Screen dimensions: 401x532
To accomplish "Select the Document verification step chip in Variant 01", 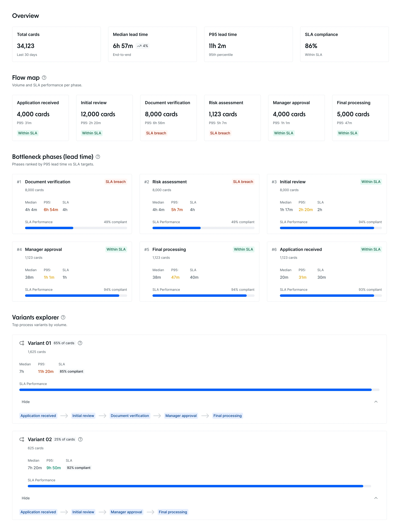I will (x=130, y=416).
